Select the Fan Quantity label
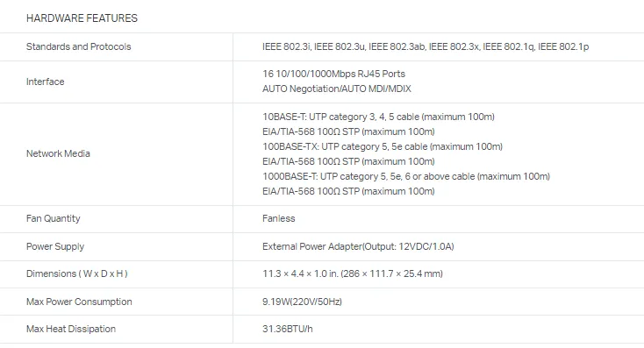Viewport: 644px width, 348px height. pos(53,218)
